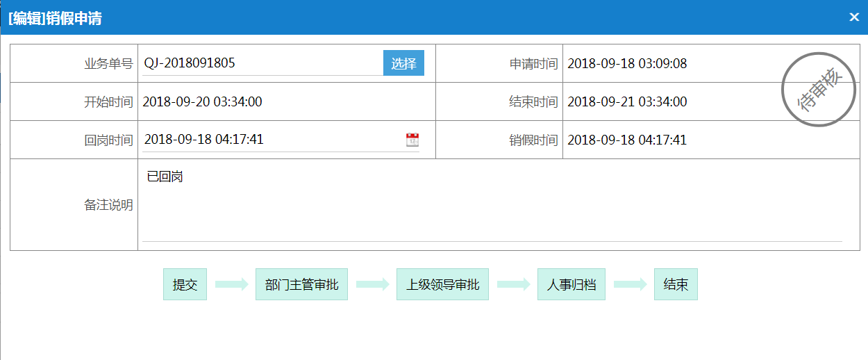Click the arrow between 提交 and 部门主管审批
Screen dimensions: 868x360
[x=231, y=284]
